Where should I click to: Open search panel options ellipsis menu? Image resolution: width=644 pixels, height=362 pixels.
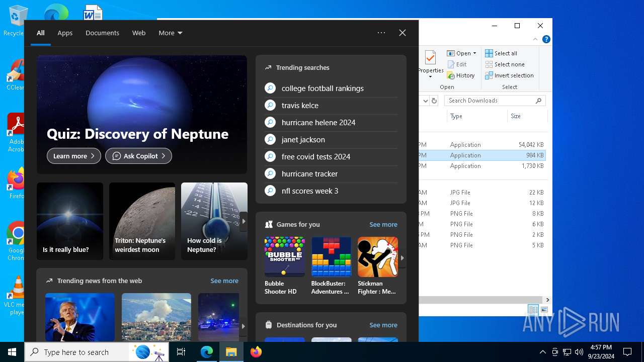click(381, 33)
